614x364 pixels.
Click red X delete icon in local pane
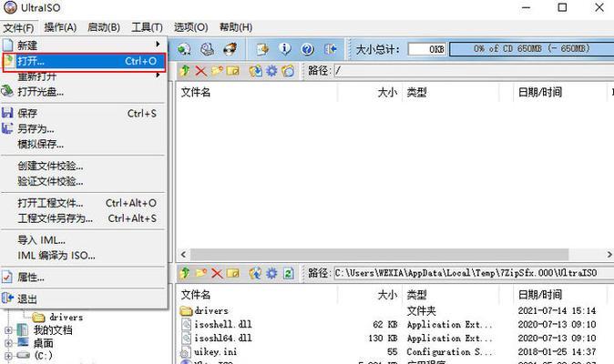point(217,273)
